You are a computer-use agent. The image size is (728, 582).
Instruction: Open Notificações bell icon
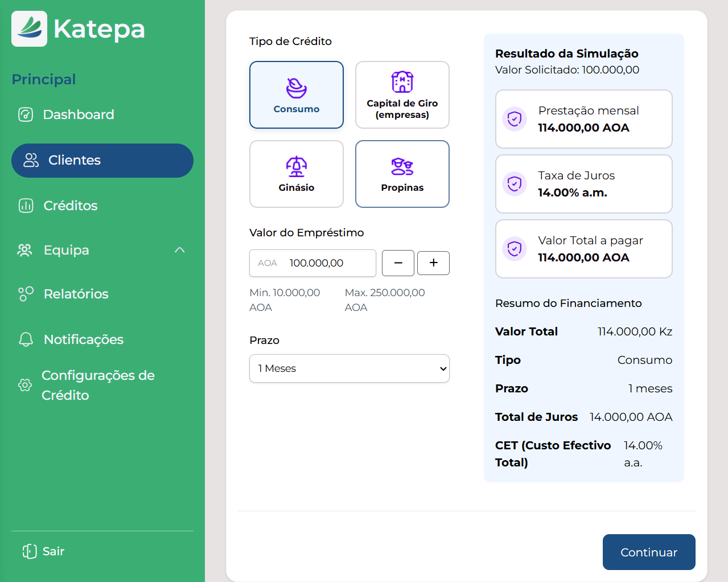[x=26, y=339]
